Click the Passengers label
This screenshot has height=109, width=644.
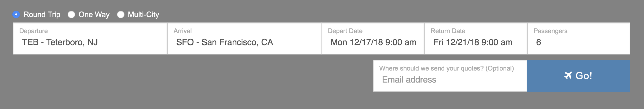[550, 31]
